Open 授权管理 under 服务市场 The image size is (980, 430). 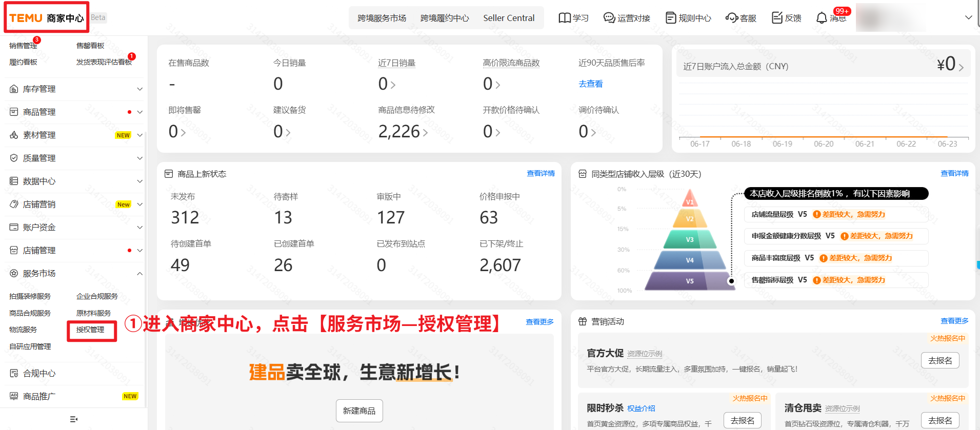(90, 330)
